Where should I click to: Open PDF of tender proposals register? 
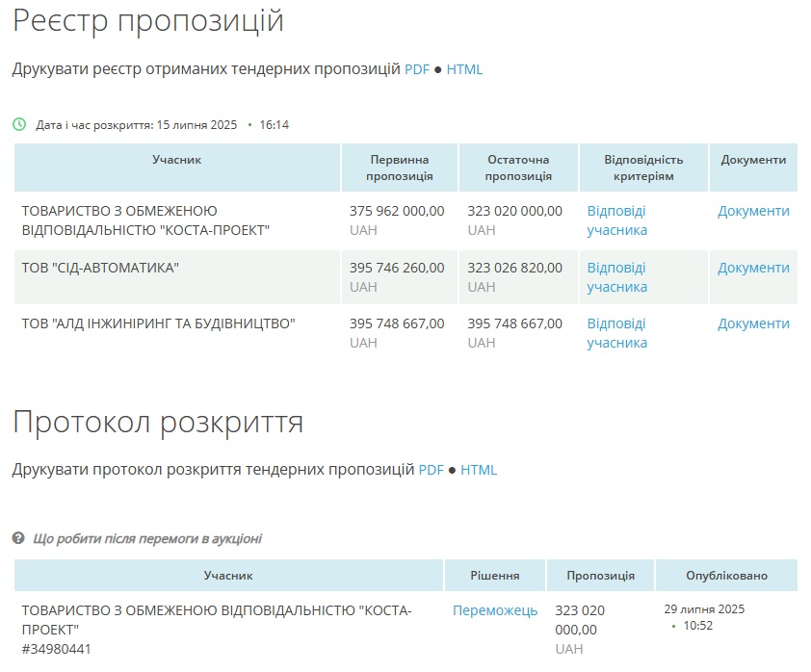pos(417,69)
